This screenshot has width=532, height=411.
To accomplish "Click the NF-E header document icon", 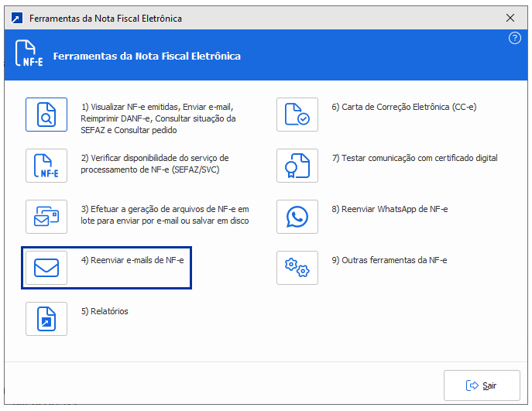I will (x=29, y=53).
